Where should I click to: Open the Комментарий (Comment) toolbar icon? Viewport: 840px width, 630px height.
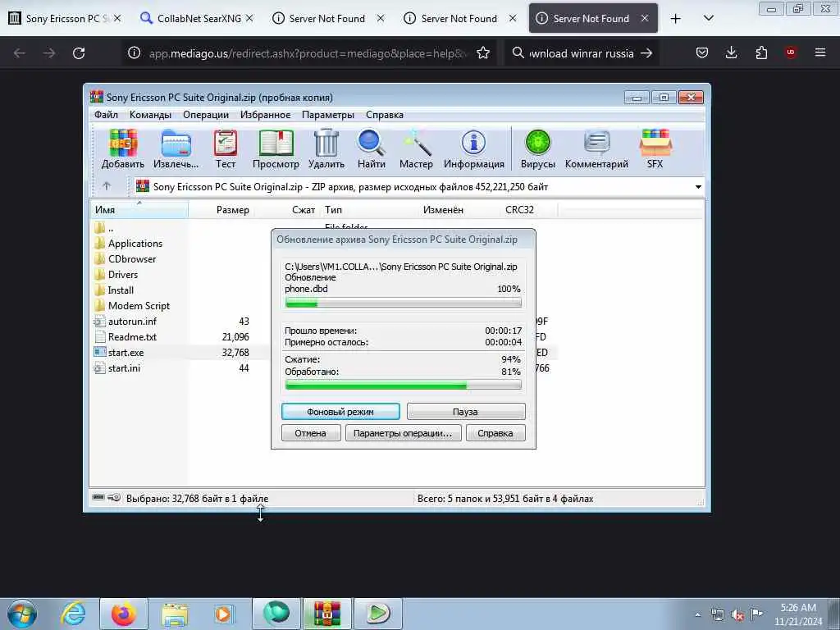pos(597,149)
